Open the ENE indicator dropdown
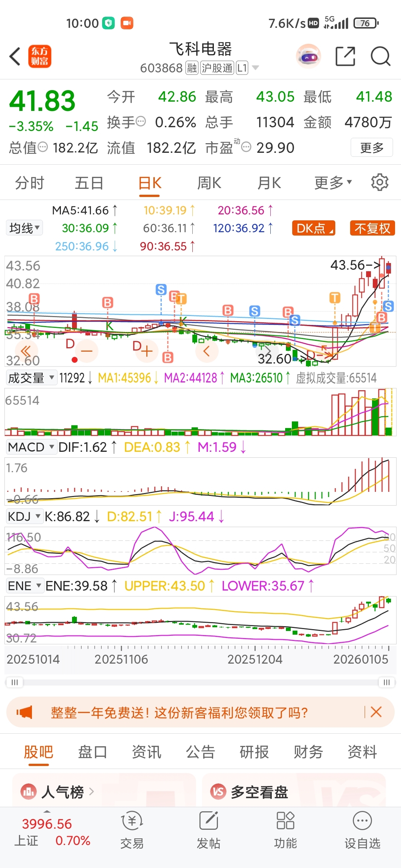This screenshot has height=868, width=401. [x=25, y=586]
